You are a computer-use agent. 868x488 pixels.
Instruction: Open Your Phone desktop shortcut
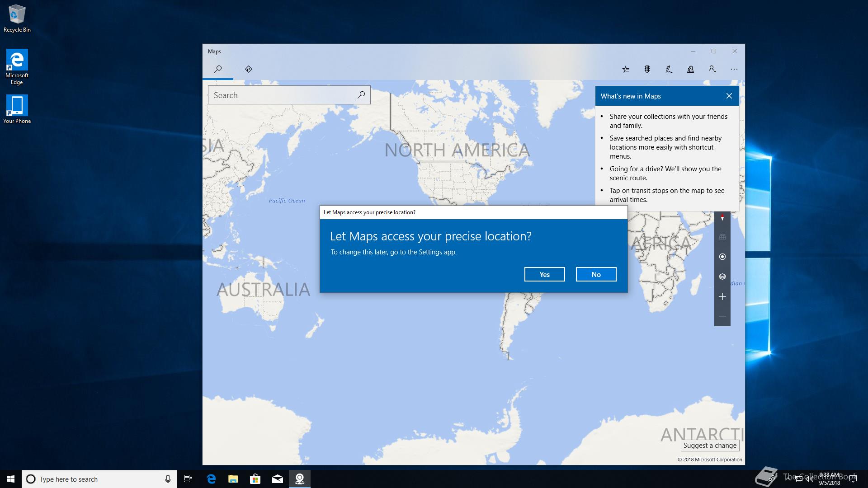pos(17,109)
